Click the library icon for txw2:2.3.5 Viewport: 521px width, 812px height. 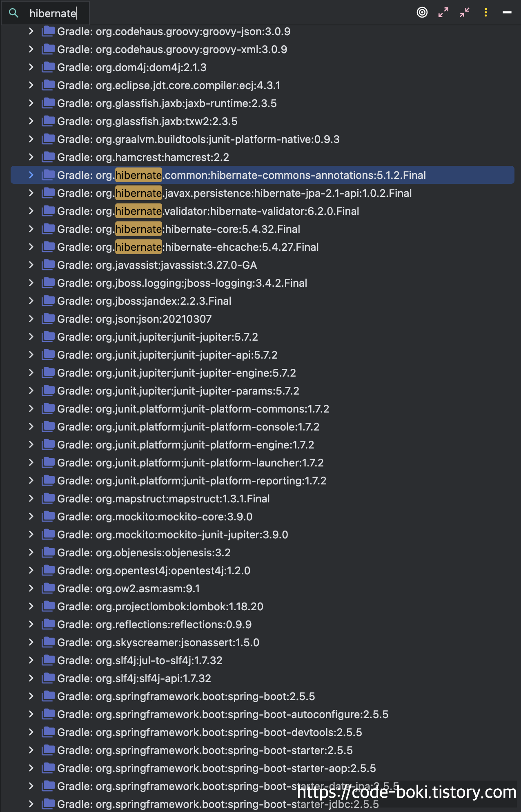click(48, 121)
